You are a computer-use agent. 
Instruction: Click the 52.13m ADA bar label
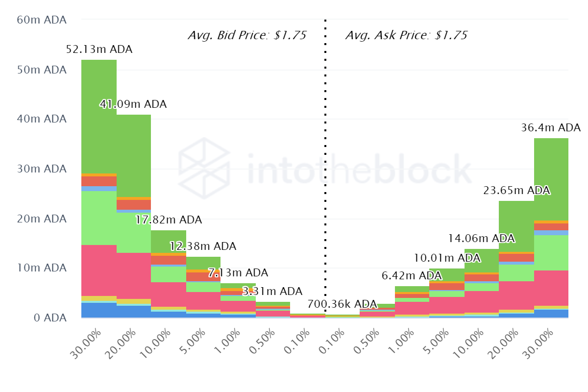pos(99,49)
